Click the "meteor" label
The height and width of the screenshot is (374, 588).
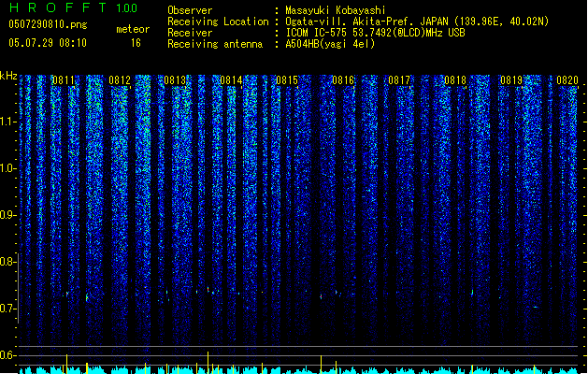pyautogui.click(x=133, y=29)
